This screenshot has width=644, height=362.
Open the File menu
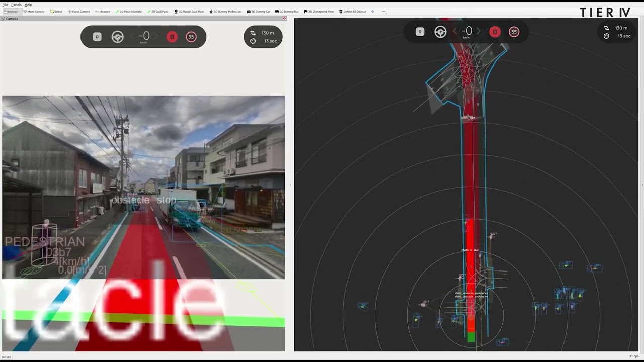tap(5, 5)
